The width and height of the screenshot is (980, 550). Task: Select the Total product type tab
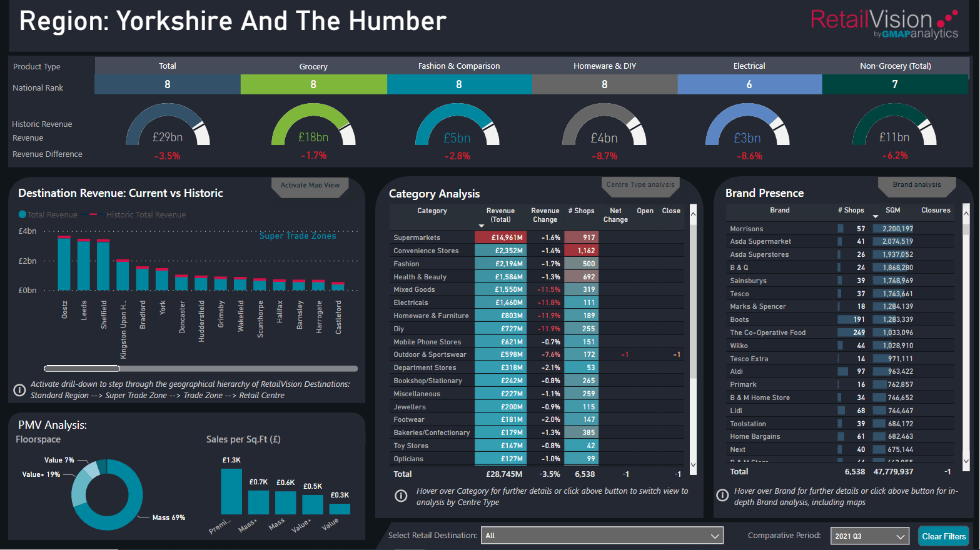(x=168, y=66)
